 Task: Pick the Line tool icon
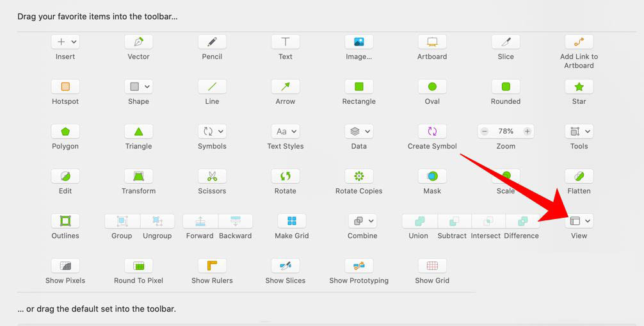coord(212,86)
